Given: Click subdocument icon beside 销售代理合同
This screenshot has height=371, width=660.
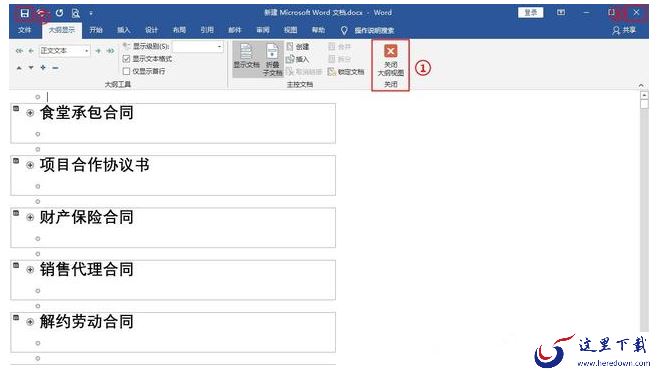Looking at the screenshot, I should click(16, 265).
